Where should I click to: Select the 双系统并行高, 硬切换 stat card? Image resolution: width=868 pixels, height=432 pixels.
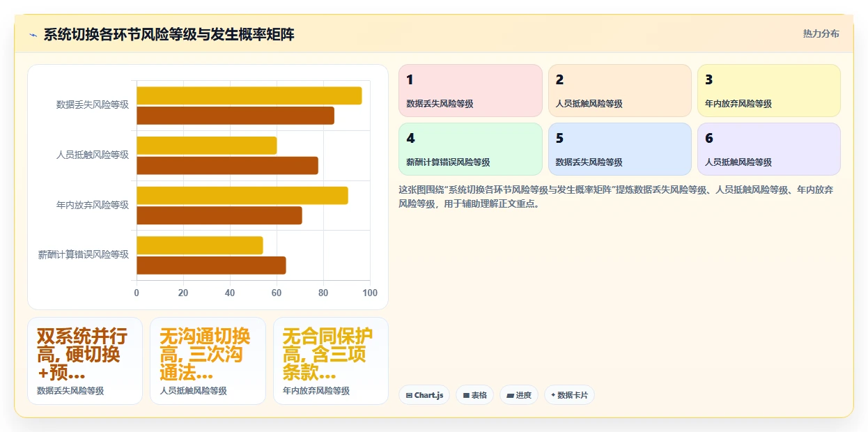[85, 361]
